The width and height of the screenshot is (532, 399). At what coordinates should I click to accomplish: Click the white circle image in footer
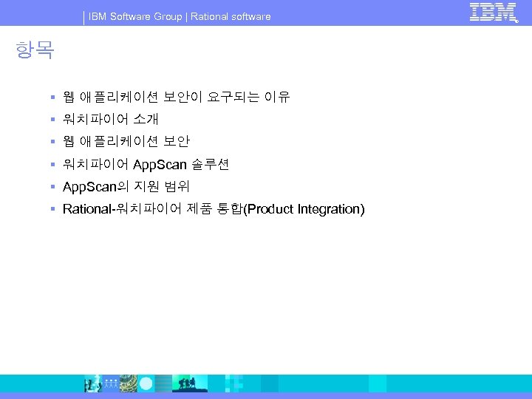coord(146,383)
